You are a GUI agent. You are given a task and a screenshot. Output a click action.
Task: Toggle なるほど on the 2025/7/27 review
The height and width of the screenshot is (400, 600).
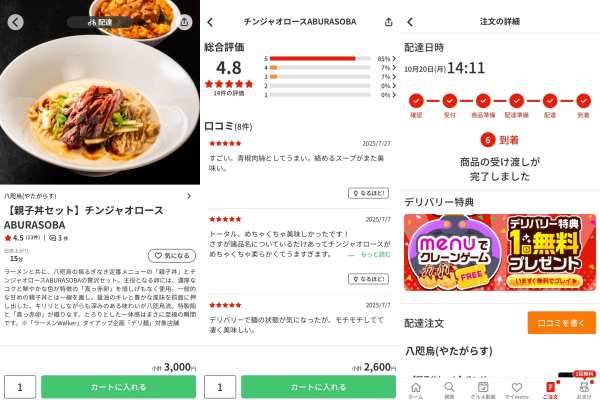pos(368,193)
